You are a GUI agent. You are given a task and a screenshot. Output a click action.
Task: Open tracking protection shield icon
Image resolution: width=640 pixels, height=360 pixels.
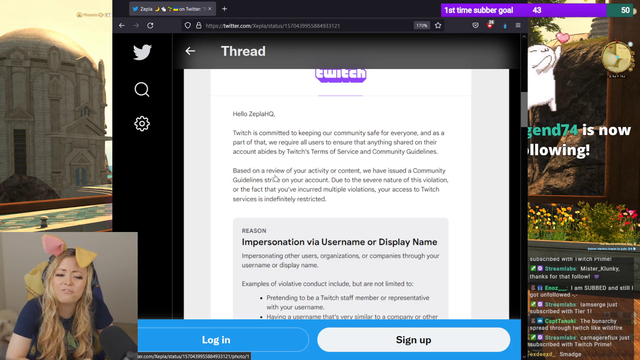pyautogui.click(x=187, y=25)
